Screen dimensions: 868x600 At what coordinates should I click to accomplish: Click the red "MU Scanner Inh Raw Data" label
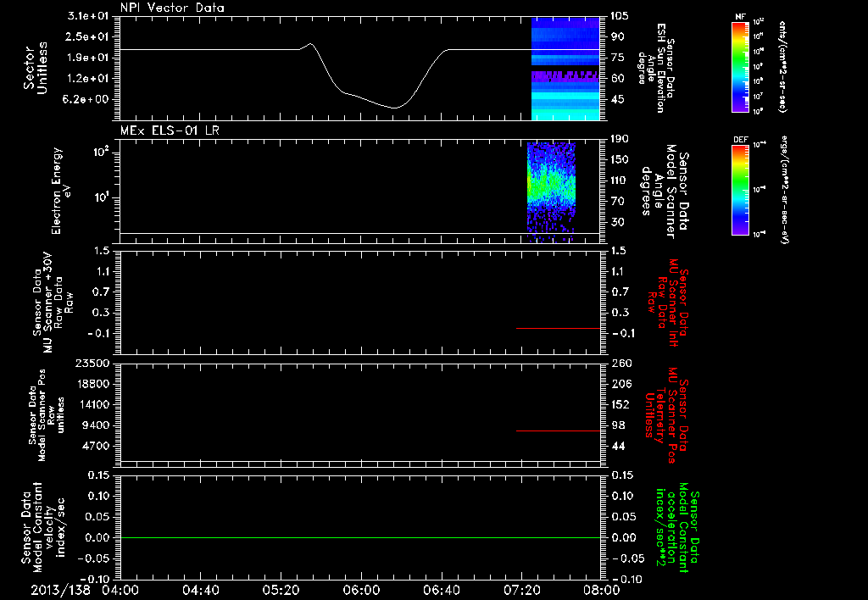coord(668,303)
